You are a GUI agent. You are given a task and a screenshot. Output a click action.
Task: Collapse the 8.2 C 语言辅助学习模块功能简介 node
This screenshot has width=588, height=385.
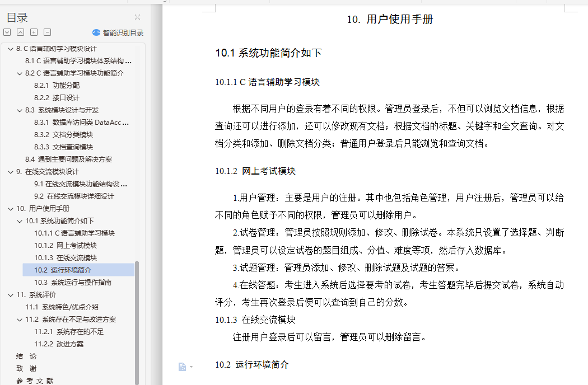20,73
